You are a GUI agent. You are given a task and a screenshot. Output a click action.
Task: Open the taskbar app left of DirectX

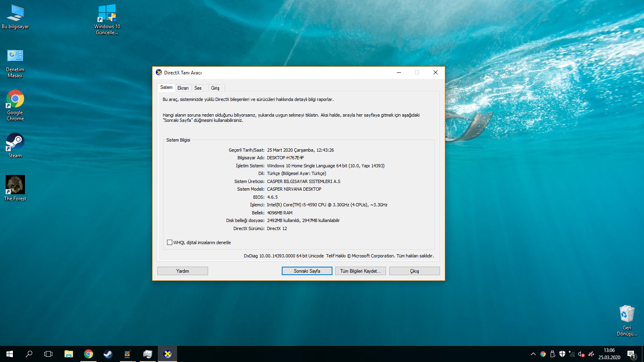pos(147,354)
